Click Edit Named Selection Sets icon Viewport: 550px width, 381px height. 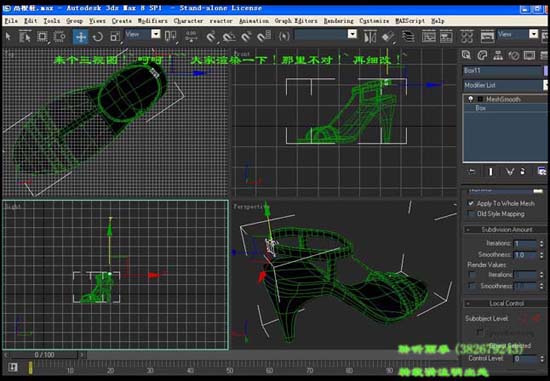[x=284, y=36]
